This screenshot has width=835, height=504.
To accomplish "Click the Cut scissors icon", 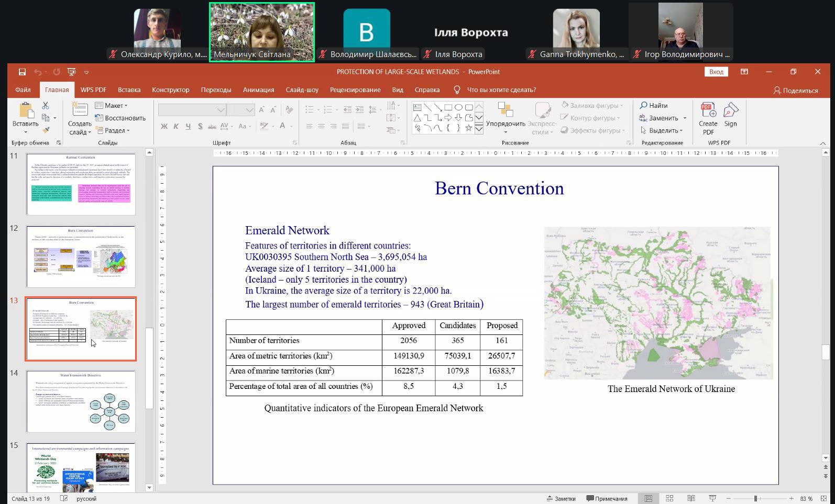I will tap(46, 106).
